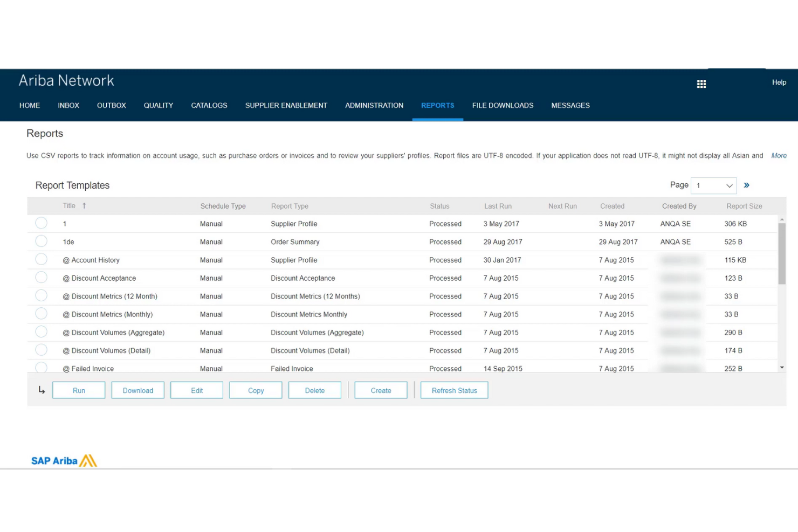This screenshot has width=798, height=532.
Task: Click '30 Jan 2017' last run cell
Action: click(502, 260)
